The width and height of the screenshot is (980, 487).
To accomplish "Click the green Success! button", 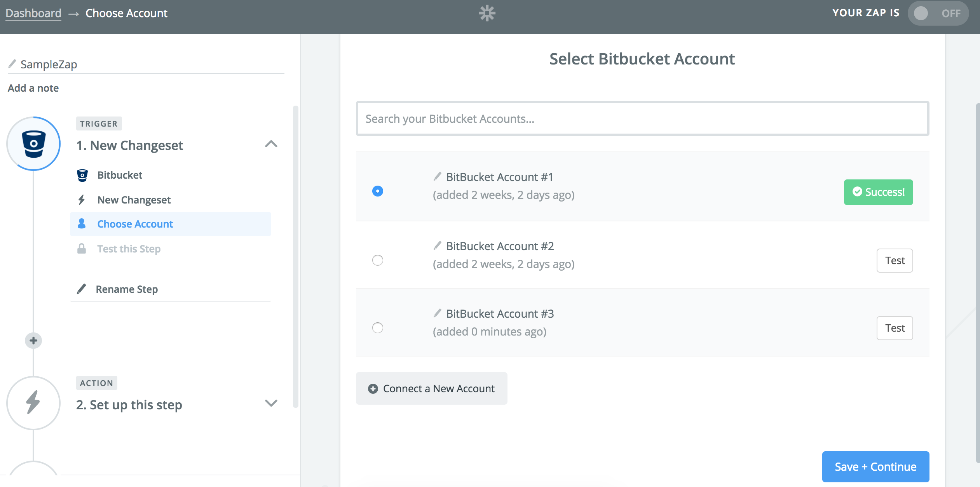I will (879, 192).
